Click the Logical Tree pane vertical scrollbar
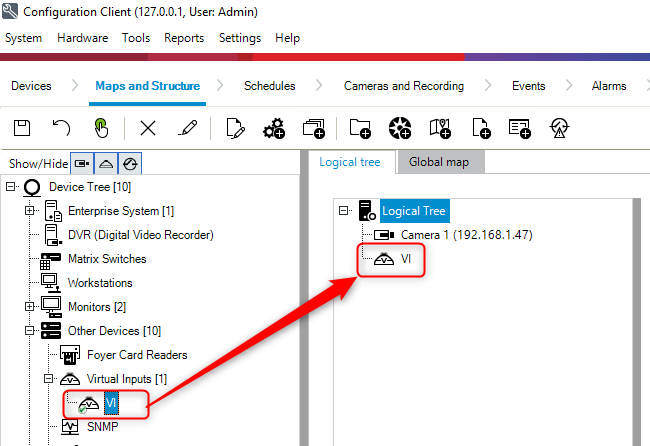 pos(637,322)
